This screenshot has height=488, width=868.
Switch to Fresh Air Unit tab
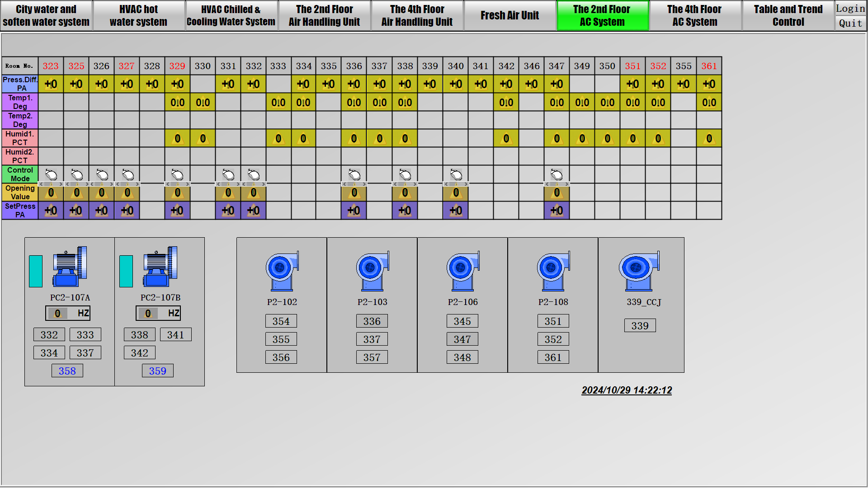pos(509,15)
